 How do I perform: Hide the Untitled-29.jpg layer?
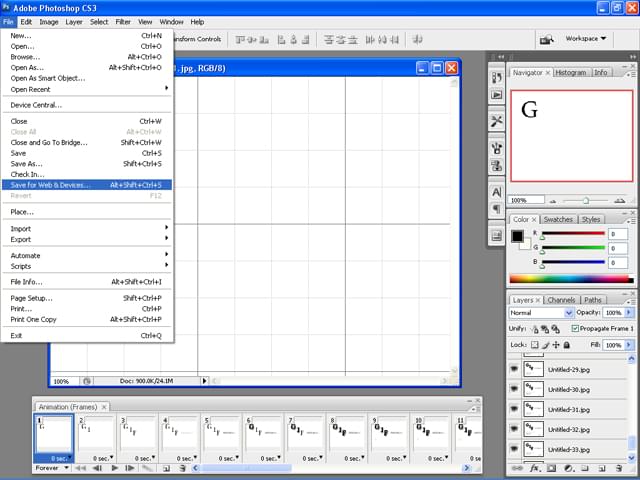click(514, 369)
